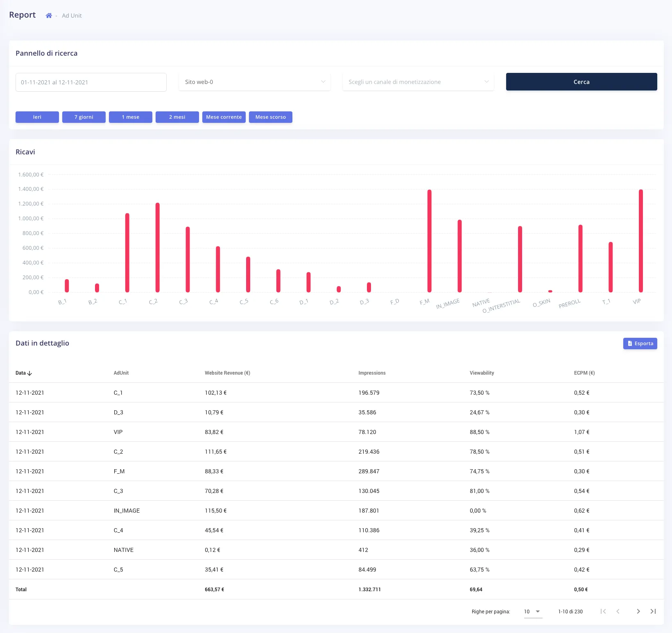Click the NATIVE row AdUnit cell
672x633 pixels.
pyautogui.click(x=124, y=550)
